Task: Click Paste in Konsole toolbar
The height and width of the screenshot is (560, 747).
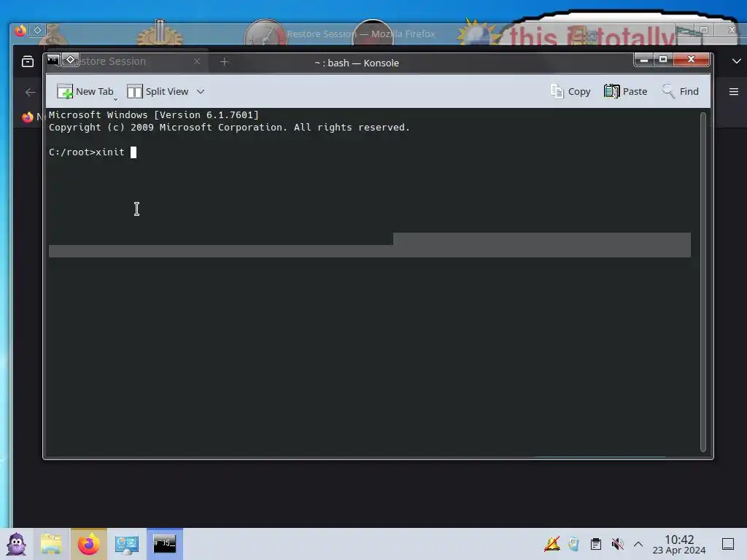Action: (x=625, y=91)
